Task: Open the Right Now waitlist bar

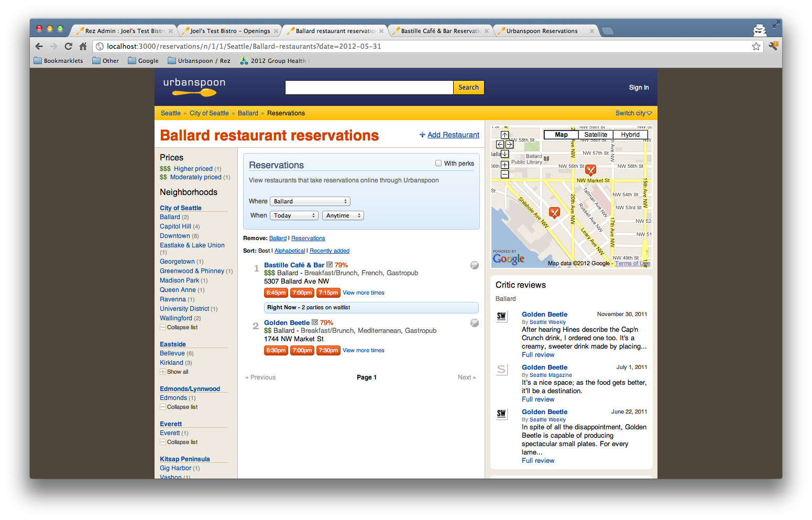Action: click(371, 308)
